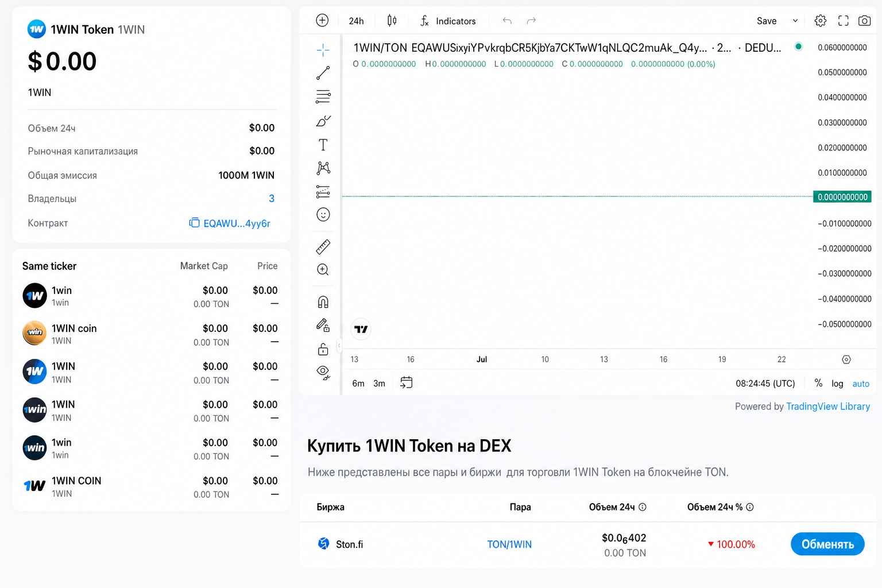Toggle lock all drawing tools
Viewport: 882px width, 588px height.
click(x=323, y=349)
